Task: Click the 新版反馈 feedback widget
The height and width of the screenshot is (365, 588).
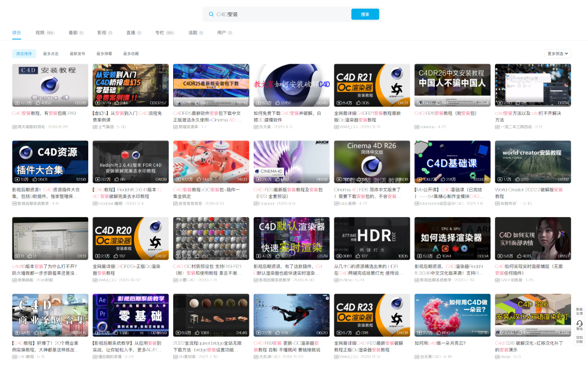Action: click(x=579, y=312)
